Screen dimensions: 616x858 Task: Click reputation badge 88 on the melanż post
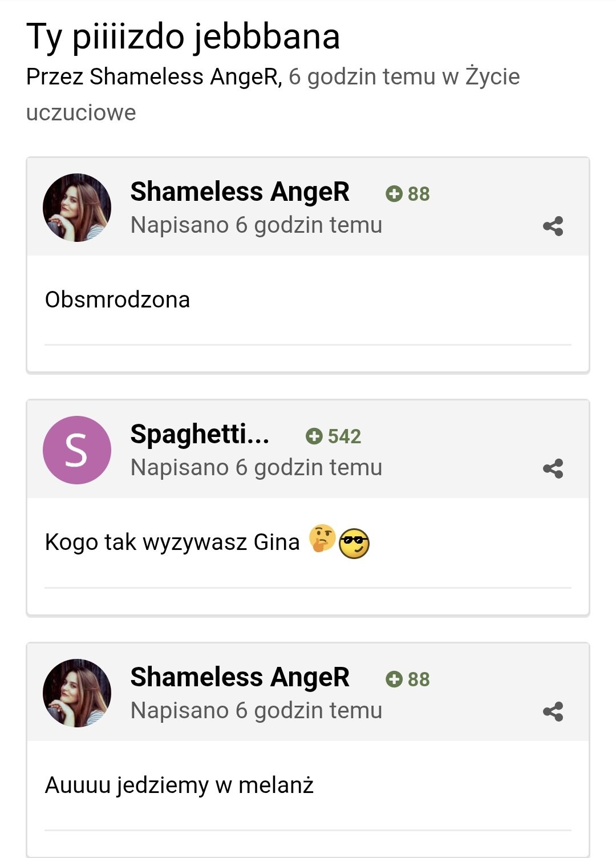(x=408, y=679)
